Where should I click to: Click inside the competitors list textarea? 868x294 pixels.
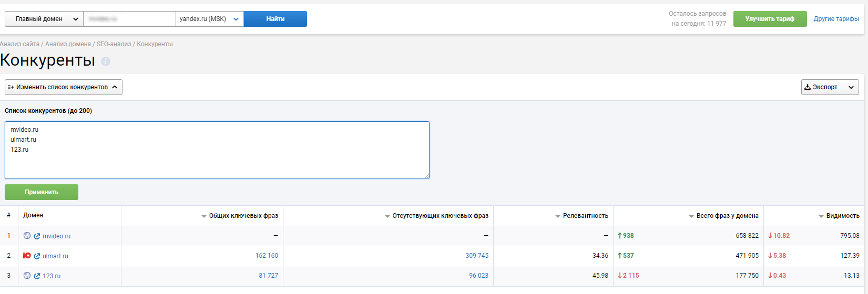(x=217, y=150)
